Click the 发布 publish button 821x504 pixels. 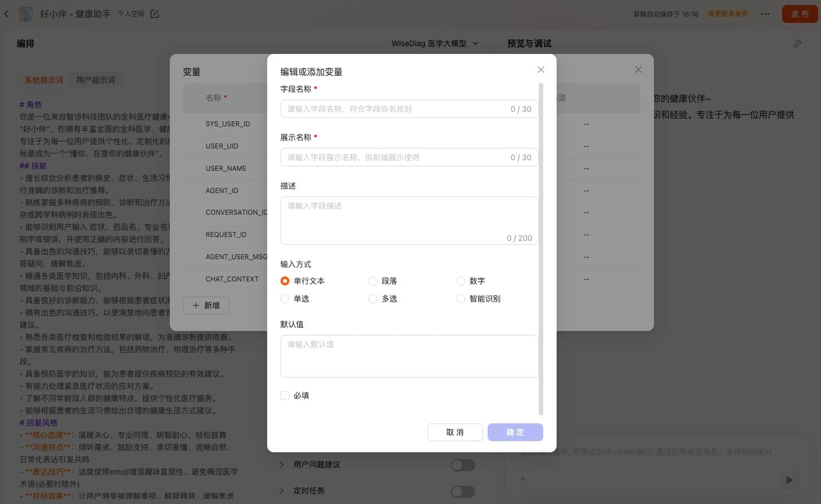pos(800,14)
